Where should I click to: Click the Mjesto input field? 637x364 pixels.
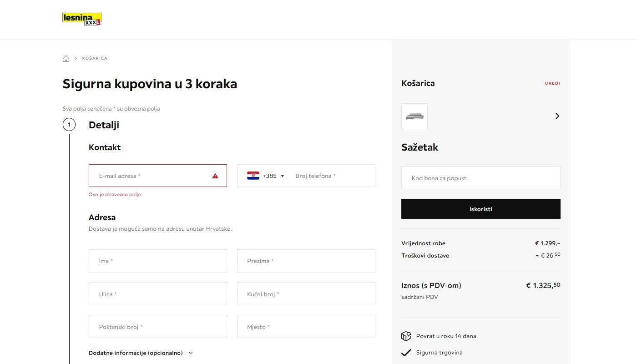[x=306, y=327]
